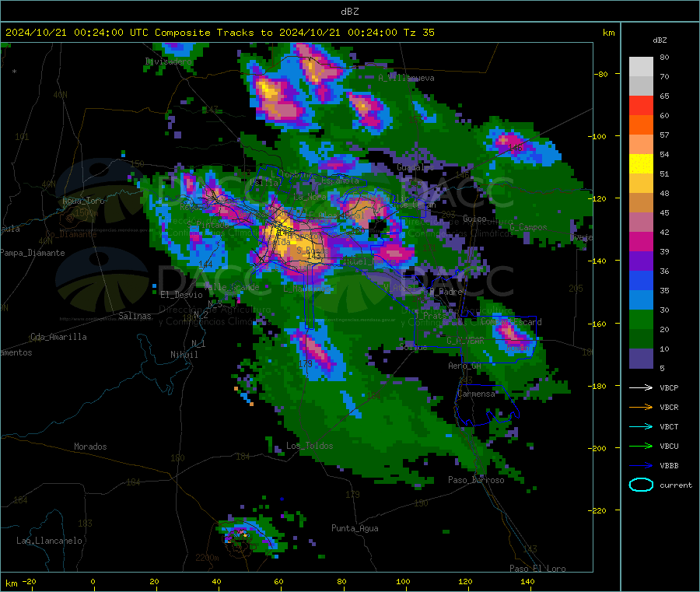Click the 'Morados' map label
This screenshot has width=700, height=592.
click(90, 447)
